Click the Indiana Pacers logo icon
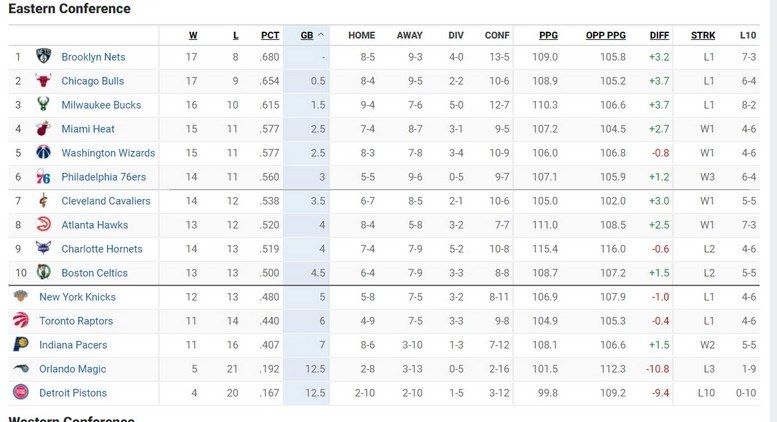 click(x=21, y=345)
